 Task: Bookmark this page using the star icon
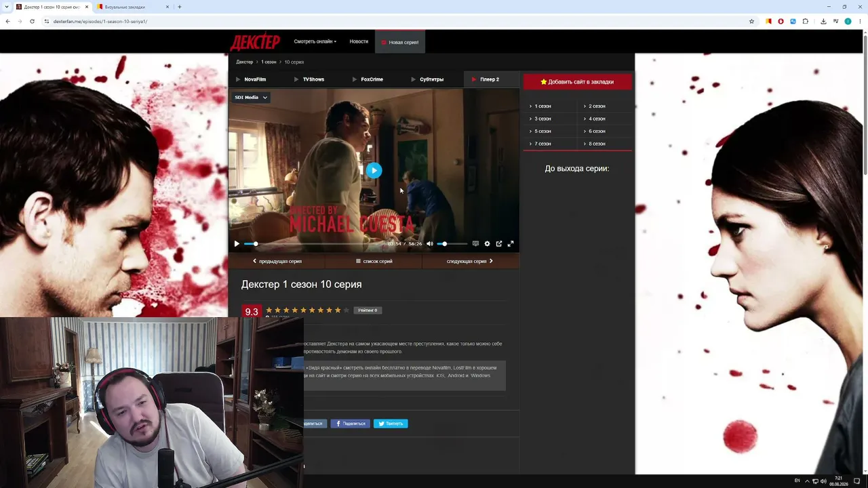point(751,21)
